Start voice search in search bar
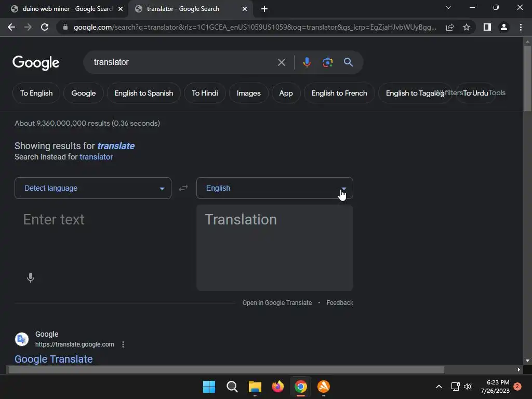The width and height of the screenshot is (532, 399). (307, 62)
